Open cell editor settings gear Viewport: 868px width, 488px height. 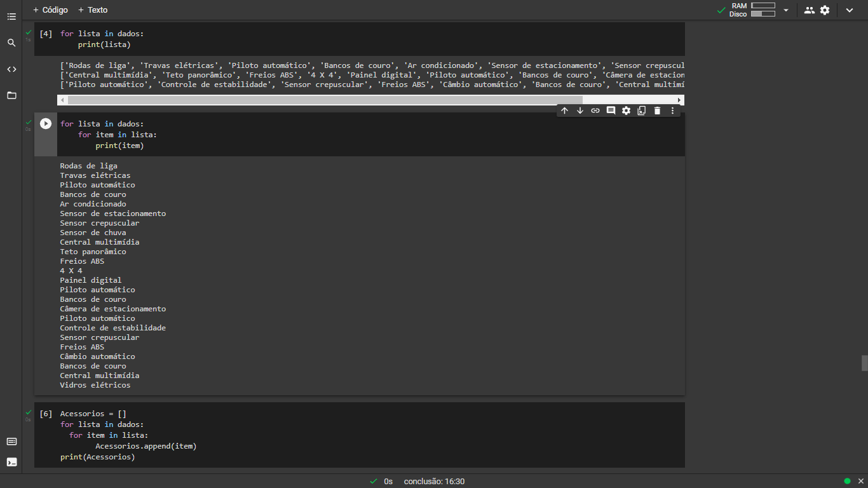coord(626,111)
